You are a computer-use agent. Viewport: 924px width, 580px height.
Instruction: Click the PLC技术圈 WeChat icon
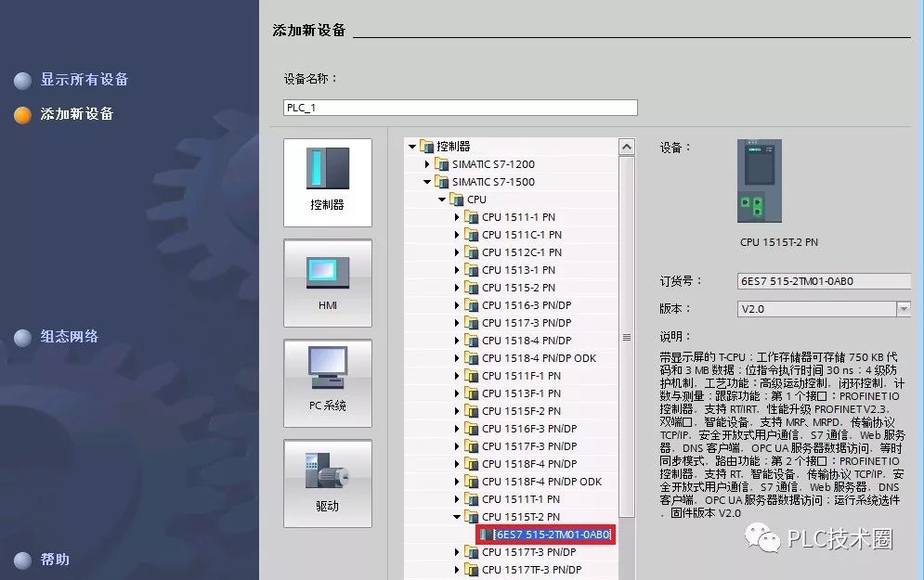(x=771, y=538)
